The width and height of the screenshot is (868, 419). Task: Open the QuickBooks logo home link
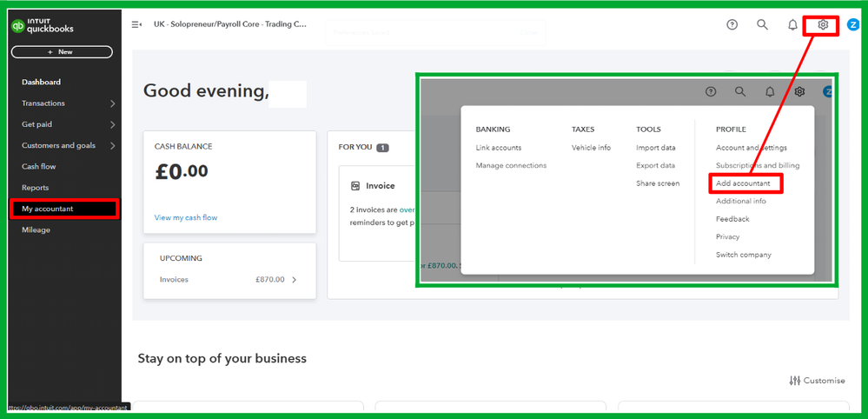tap(43, 25)
